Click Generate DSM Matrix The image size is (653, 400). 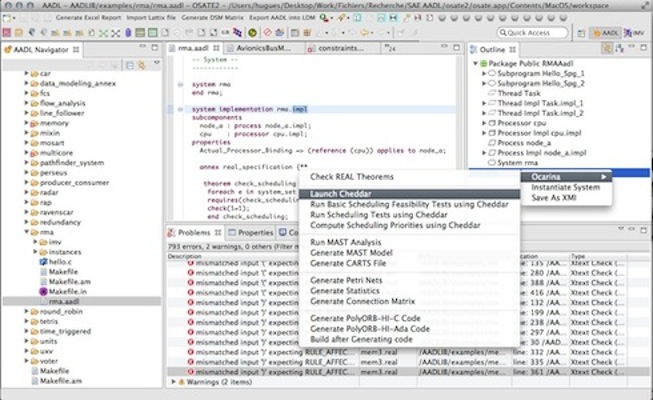pyautogui.click(x=212, y=18)
